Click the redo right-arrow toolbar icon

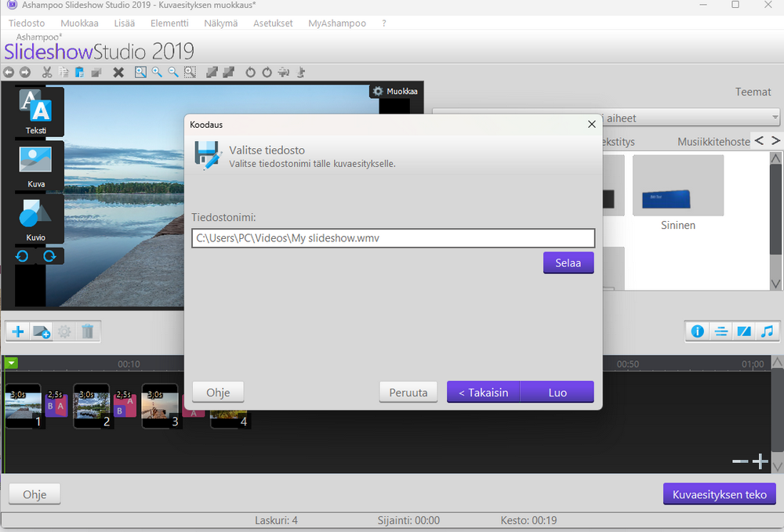click(25, 72)
